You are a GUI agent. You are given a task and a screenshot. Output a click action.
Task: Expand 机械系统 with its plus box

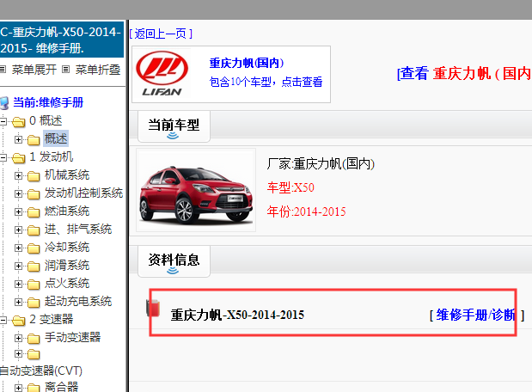click(x=19, y=175)
